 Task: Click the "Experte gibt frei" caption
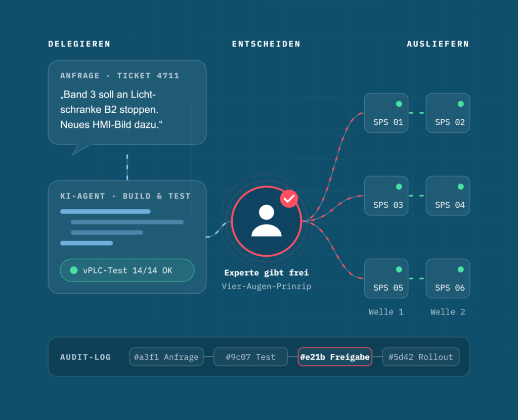(x=266, y=273)
